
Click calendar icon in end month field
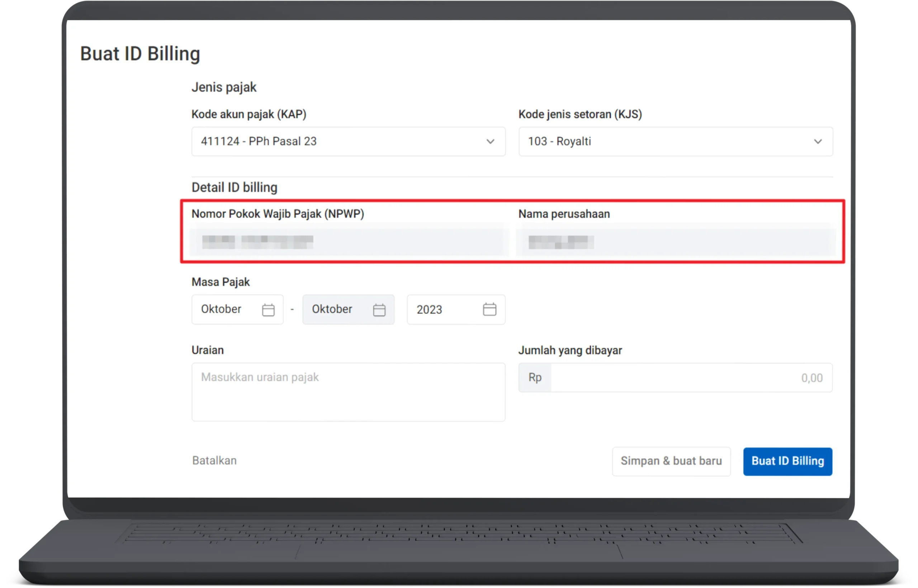click(379, 310)
